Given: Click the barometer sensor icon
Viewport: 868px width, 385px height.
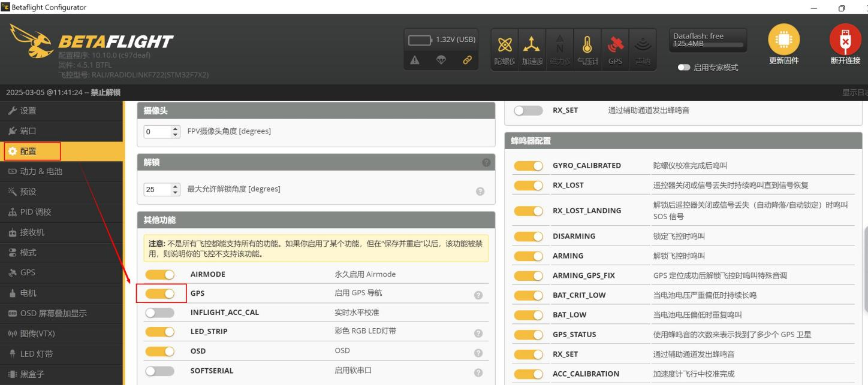Looking at the screenshot, I should [x=587, y=46].
